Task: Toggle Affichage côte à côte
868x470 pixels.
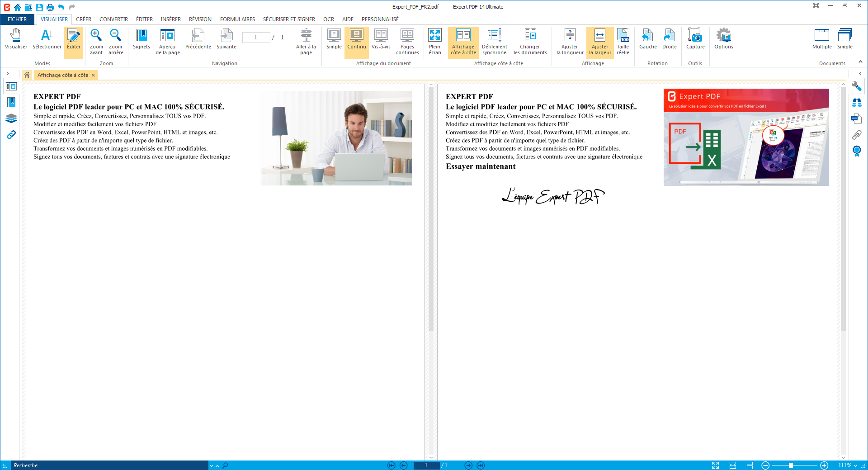Action: pyautogui.click(x=463, y=42)
